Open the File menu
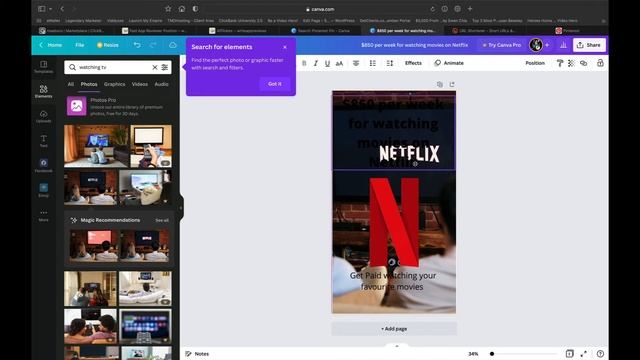 click(80, 45)
